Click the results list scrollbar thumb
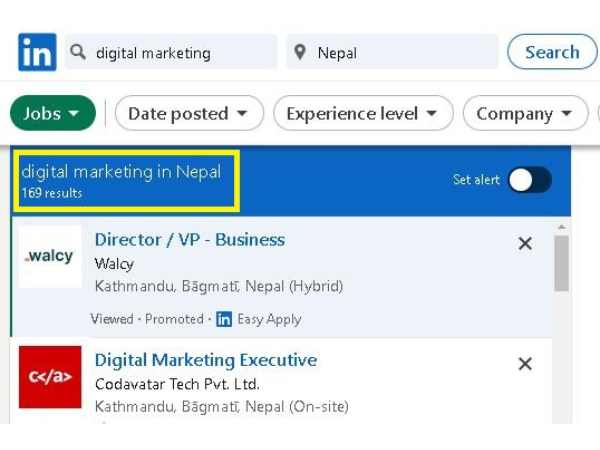Viewport: 600px width, 450px height. 561,263
